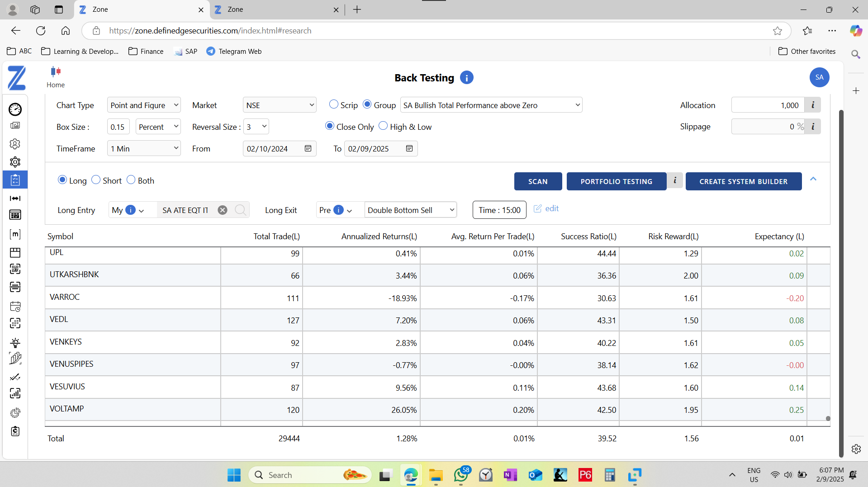Open the calendar table sidebar icon
The height and width of the screenshot is (487, 868).
point(15,215)
